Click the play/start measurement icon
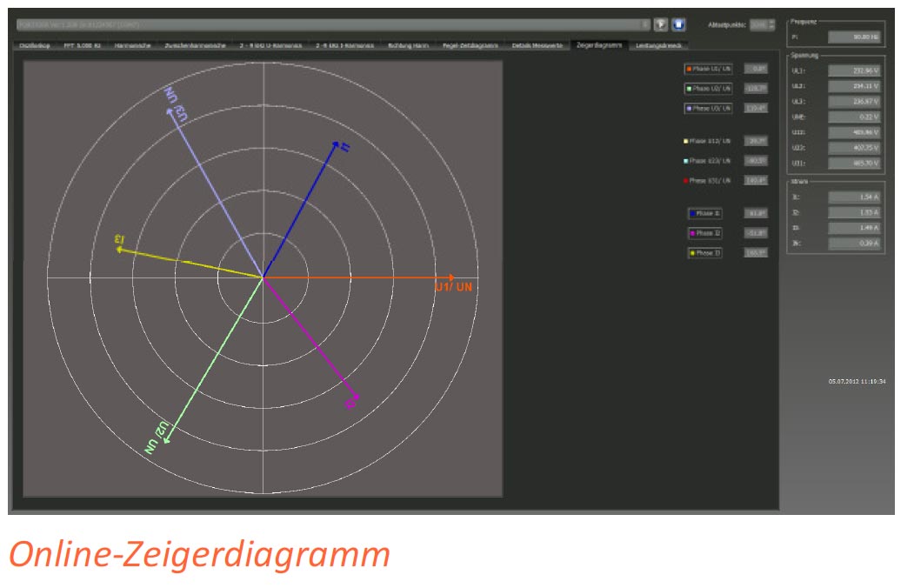This screenshot has width=914, height=588. tap(660, 24)
